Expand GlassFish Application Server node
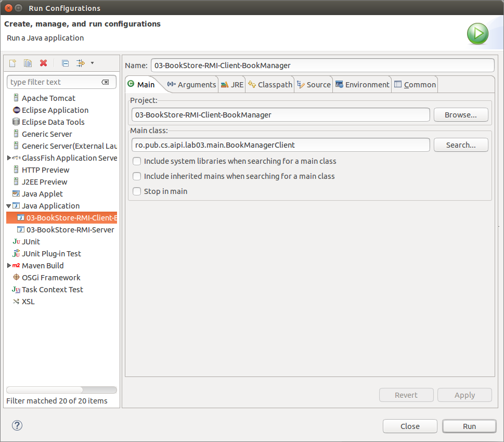The image size is (504, 442). (x=9, y=158)
